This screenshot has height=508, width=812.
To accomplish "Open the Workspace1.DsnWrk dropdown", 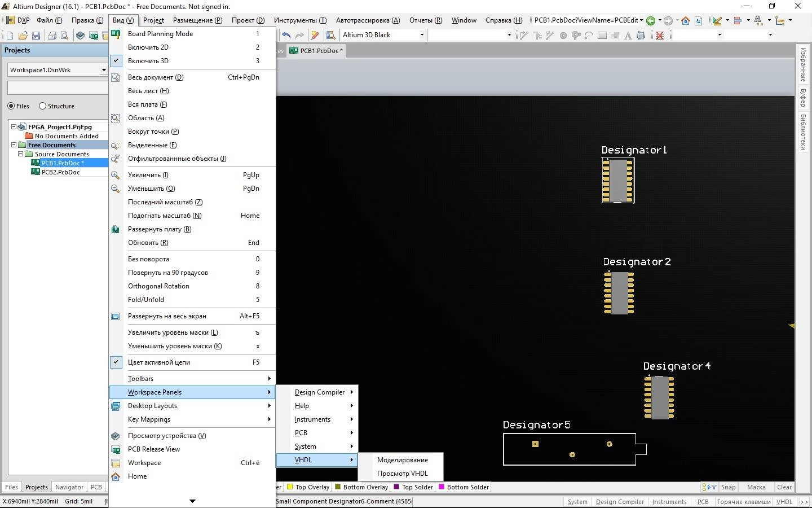I will pyautogui.click(x=104, y=70).
